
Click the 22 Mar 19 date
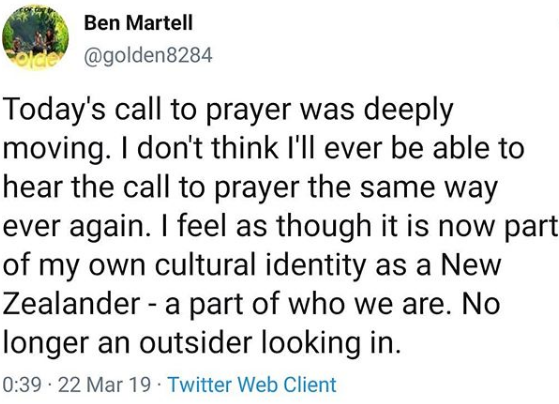104,385
